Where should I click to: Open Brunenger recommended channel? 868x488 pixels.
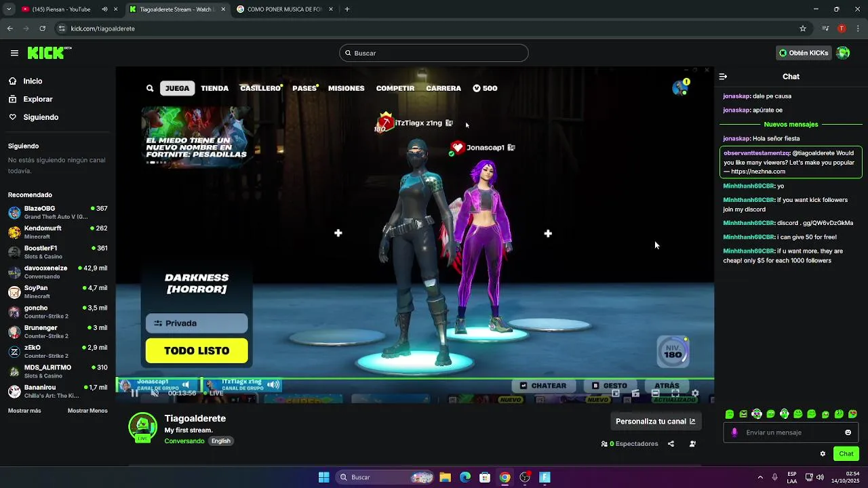(x=58, y=331)
